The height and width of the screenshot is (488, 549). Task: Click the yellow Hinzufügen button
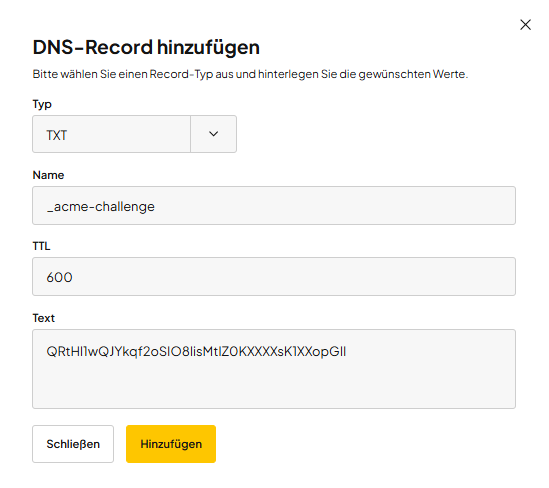coord(171,444)
